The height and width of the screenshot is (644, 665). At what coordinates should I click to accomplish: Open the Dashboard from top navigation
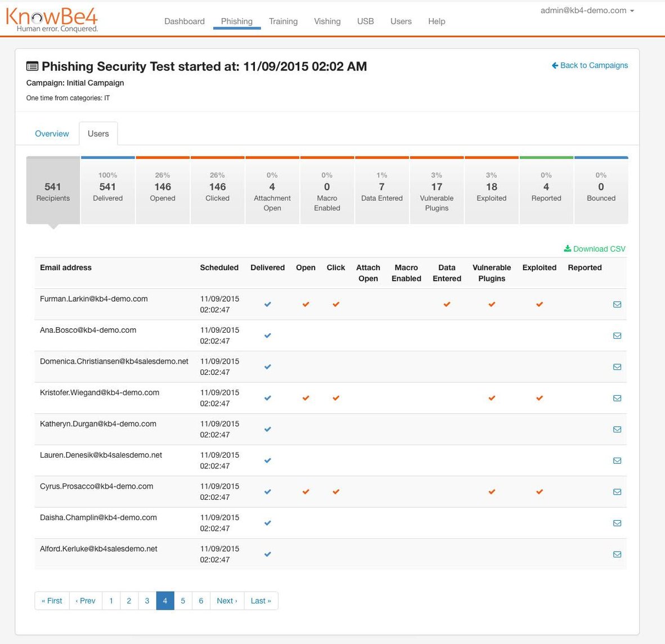click(x=185, y=21)
